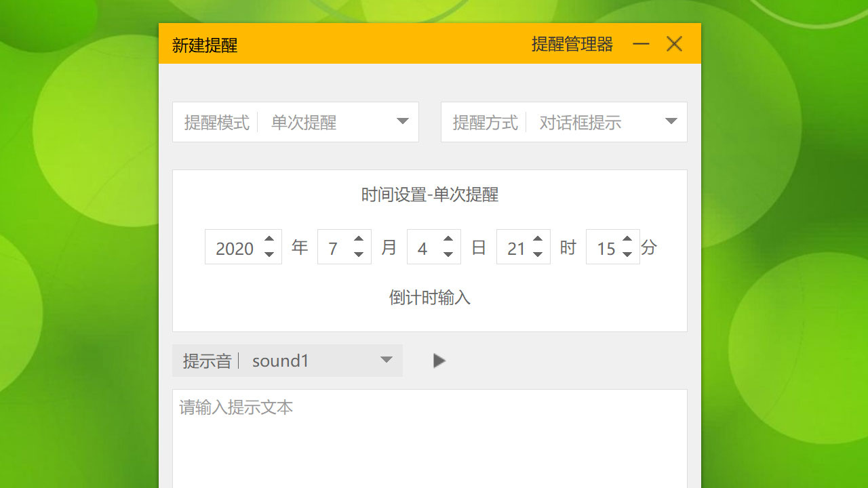This screenshot has height=488, width=868.
Task: Minimize the 新建提醒 window
Action: [x=641, y=43]
